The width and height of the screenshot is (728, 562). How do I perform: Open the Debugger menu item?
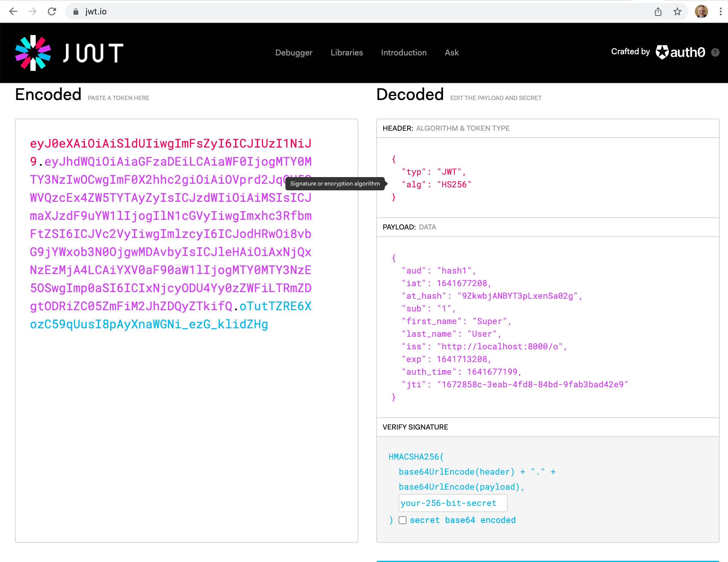295,52
